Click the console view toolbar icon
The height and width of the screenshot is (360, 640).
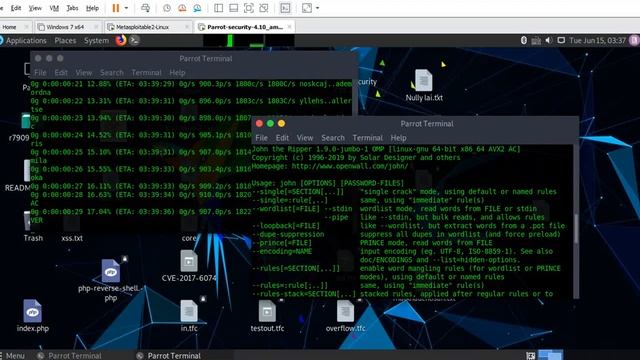click(285, 8)
